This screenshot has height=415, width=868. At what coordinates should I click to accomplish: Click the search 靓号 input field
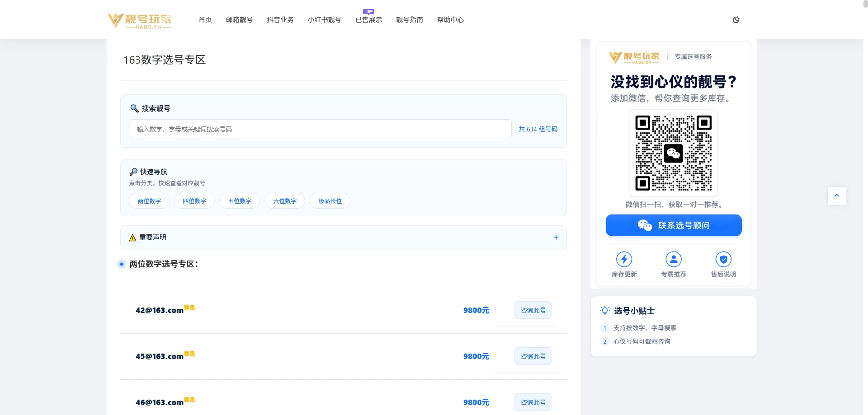coord(321,129)
